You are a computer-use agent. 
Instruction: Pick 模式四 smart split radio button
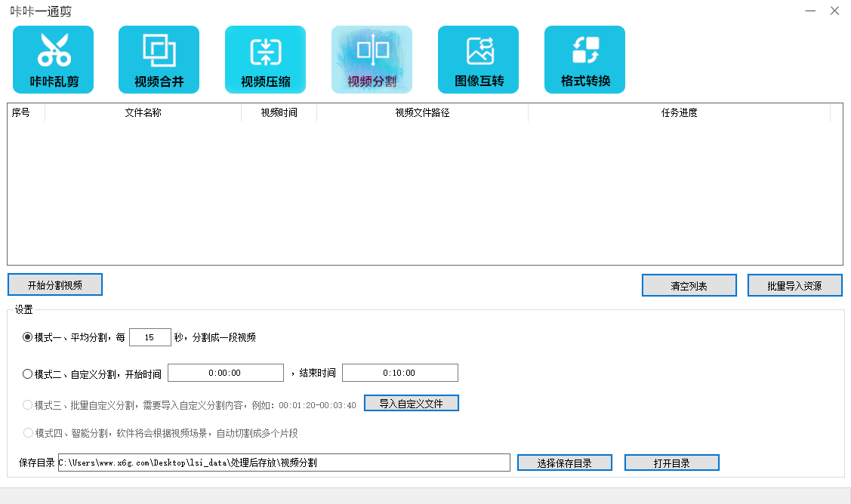point(28,433)
